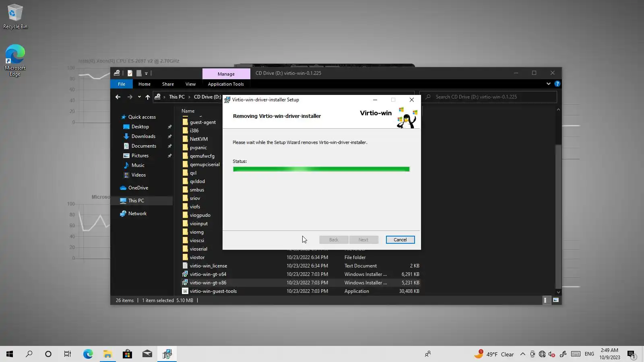Open Documents in the navigation pane

click(x=144, y=146)
